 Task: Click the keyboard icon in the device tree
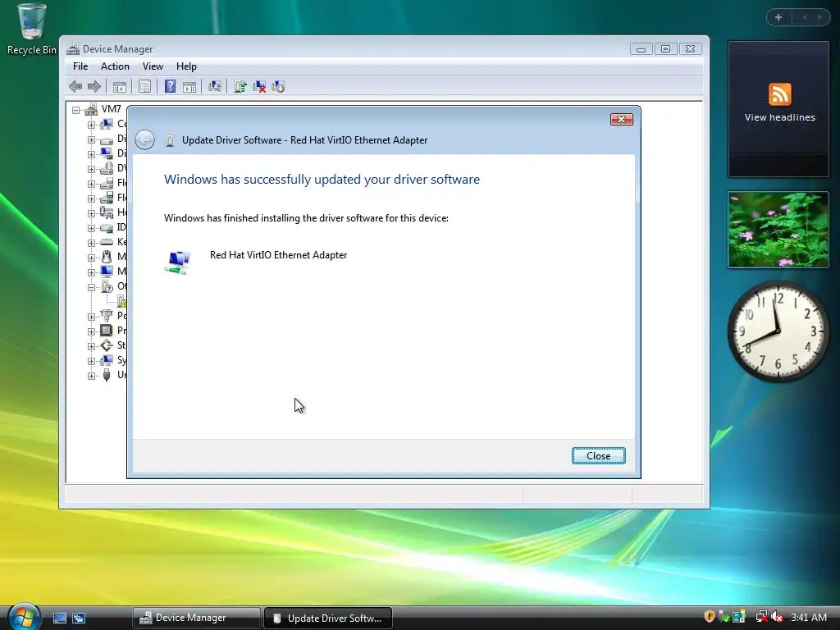point(107,242)
